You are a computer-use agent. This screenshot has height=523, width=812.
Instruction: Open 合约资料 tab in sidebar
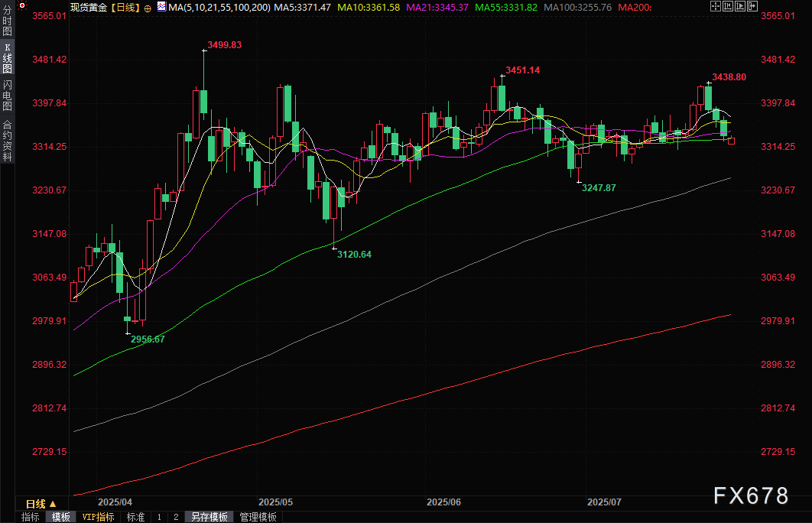[8, 140]
